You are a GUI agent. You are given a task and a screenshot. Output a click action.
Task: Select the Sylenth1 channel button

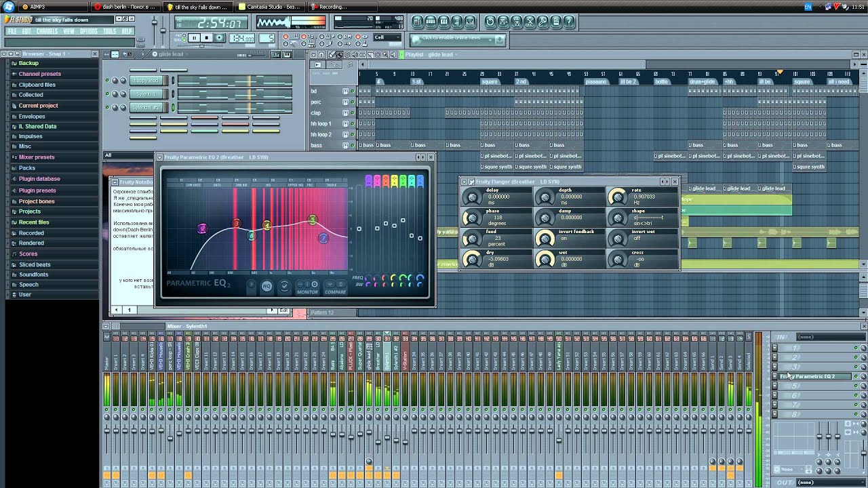click(x=146, y=94)
